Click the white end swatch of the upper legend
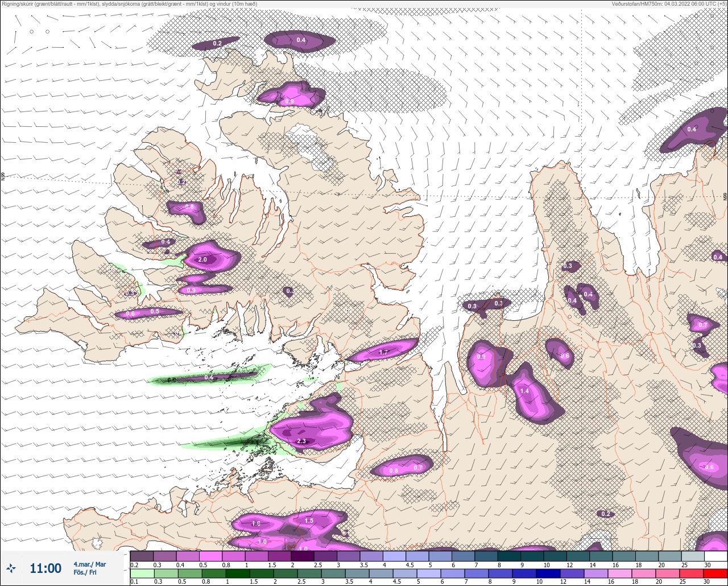728x586 pixels. click(715, 556)
